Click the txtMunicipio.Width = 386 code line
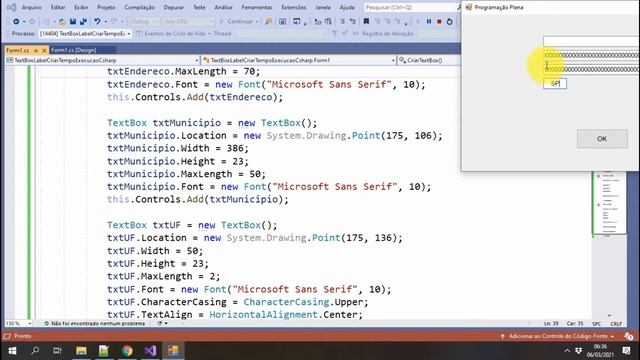Viewport: 640px width, 360px height. [x=178, y=148]
